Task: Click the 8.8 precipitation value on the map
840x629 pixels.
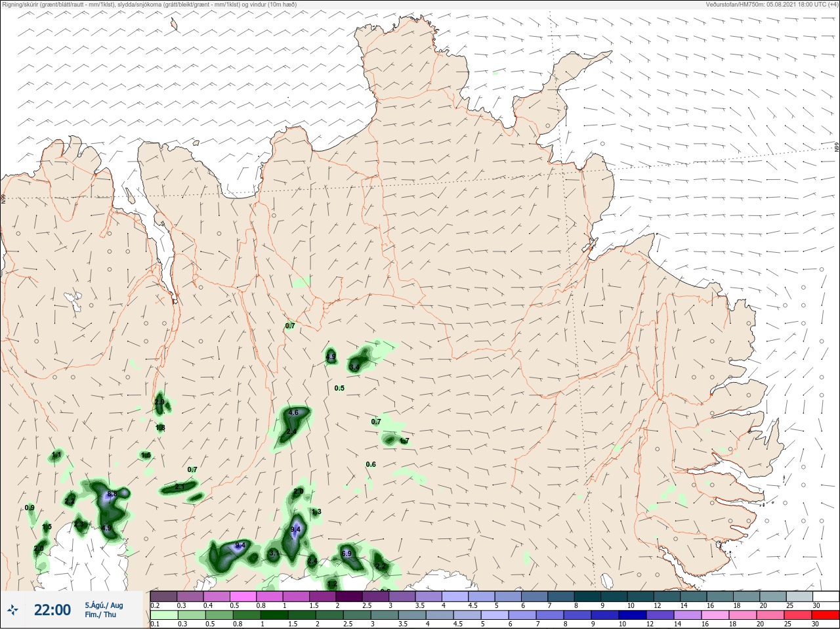Action: 112,494
